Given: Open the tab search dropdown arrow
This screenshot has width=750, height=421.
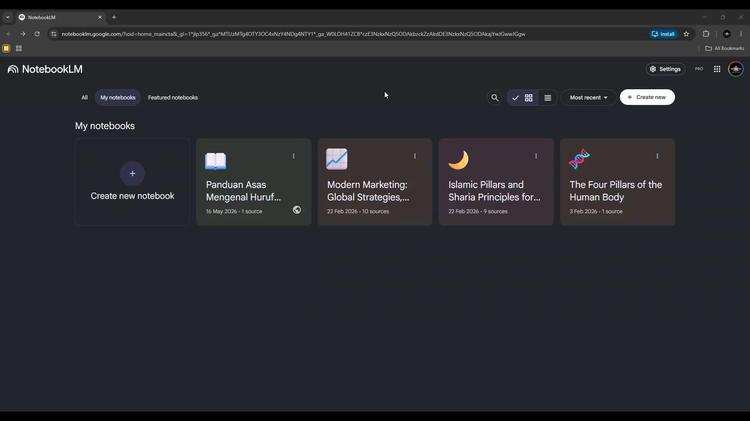Looking at the screenshot, I should (8, 17).
